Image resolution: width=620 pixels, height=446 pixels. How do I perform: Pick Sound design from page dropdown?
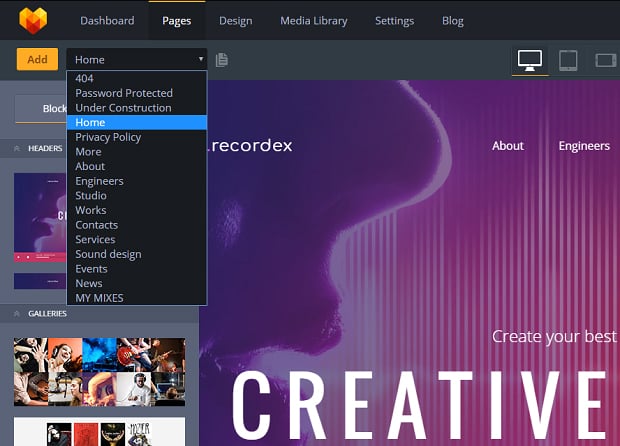point(108,254)
